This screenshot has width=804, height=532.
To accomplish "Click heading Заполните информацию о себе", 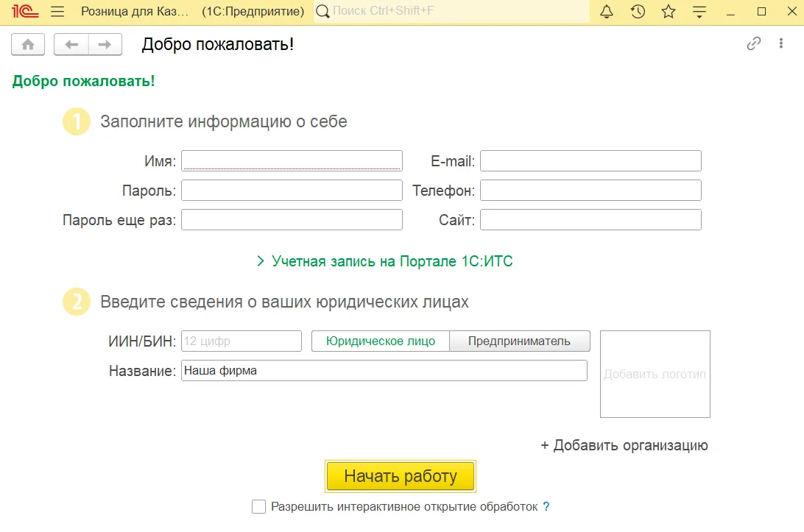I will [224, 121].
